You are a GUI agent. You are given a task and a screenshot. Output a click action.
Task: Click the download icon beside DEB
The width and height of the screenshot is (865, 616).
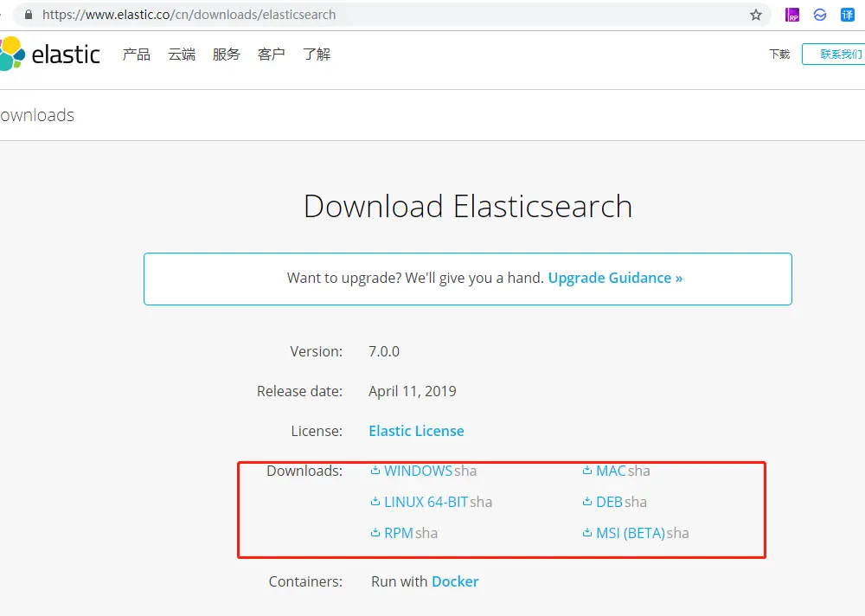tap(587, 501)
